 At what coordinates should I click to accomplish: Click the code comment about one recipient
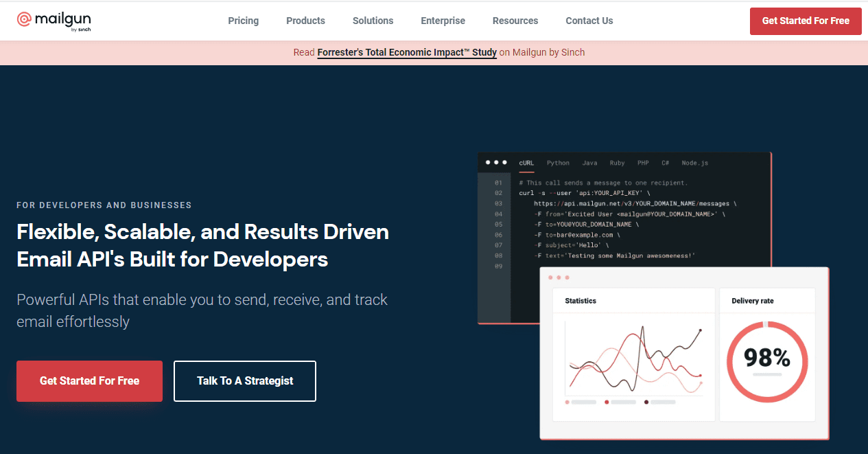[x=603, y=183]
